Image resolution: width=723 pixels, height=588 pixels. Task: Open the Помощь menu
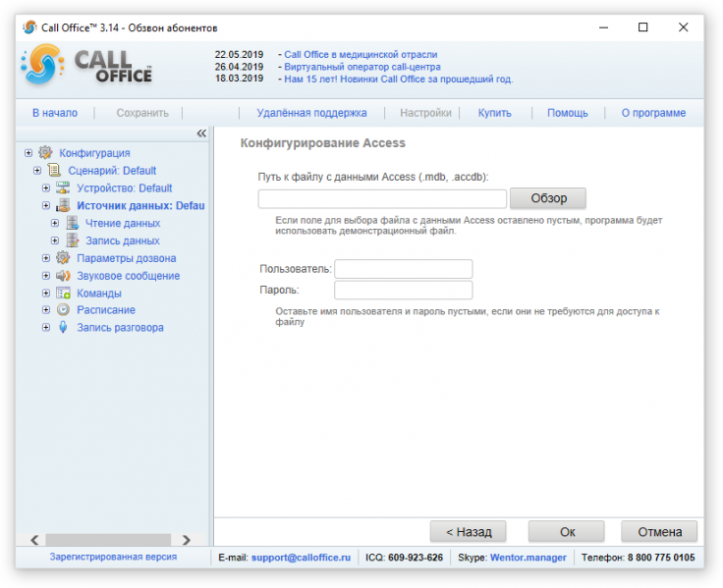[x=568, y=113]
